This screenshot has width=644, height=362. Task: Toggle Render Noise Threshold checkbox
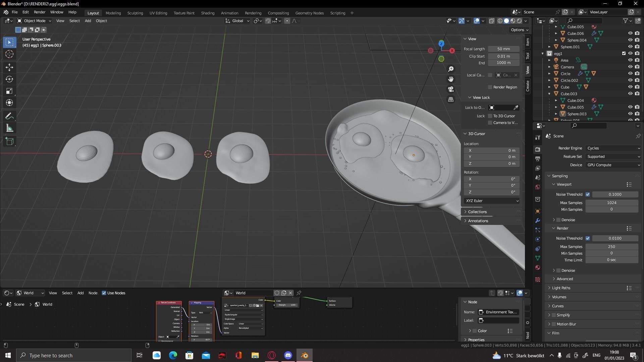click(588, 238)
